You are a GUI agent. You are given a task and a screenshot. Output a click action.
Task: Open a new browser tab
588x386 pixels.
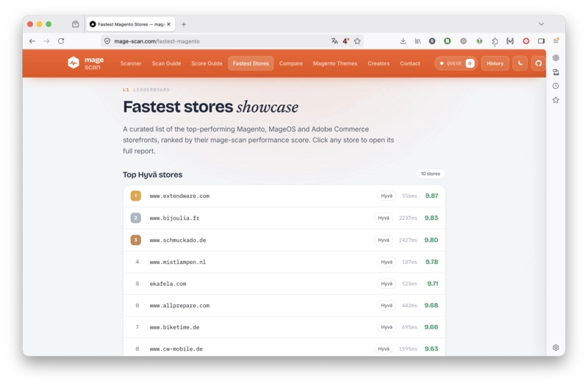183,24
